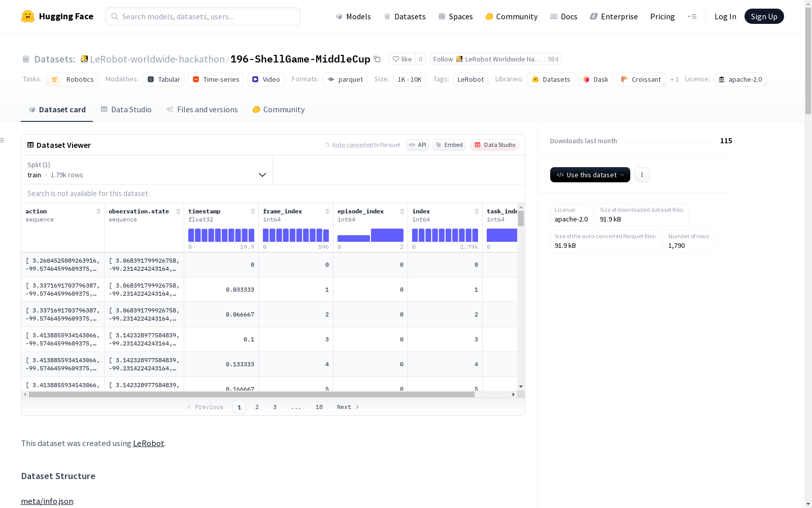Open the Robotics task tag
Viewport: 812px width, 508px height.
[72, 79]
